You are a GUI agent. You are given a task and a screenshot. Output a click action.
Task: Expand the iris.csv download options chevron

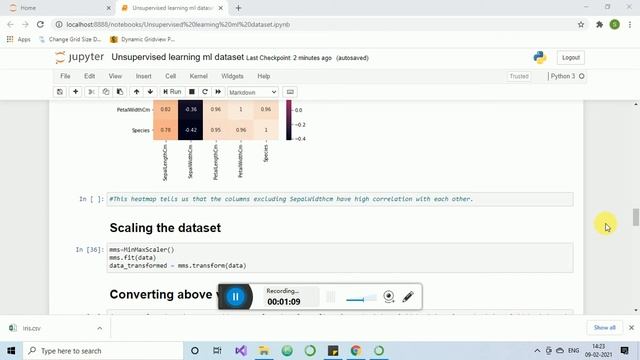100,328
